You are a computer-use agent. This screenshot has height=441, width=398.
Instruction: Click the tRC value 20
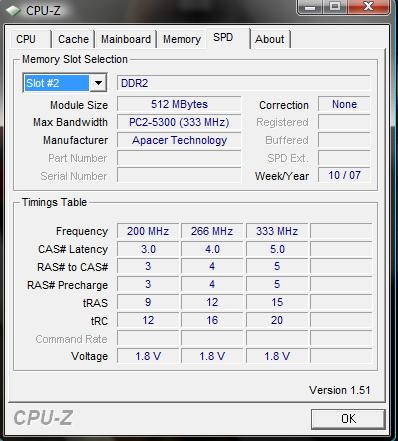[277, 320]
